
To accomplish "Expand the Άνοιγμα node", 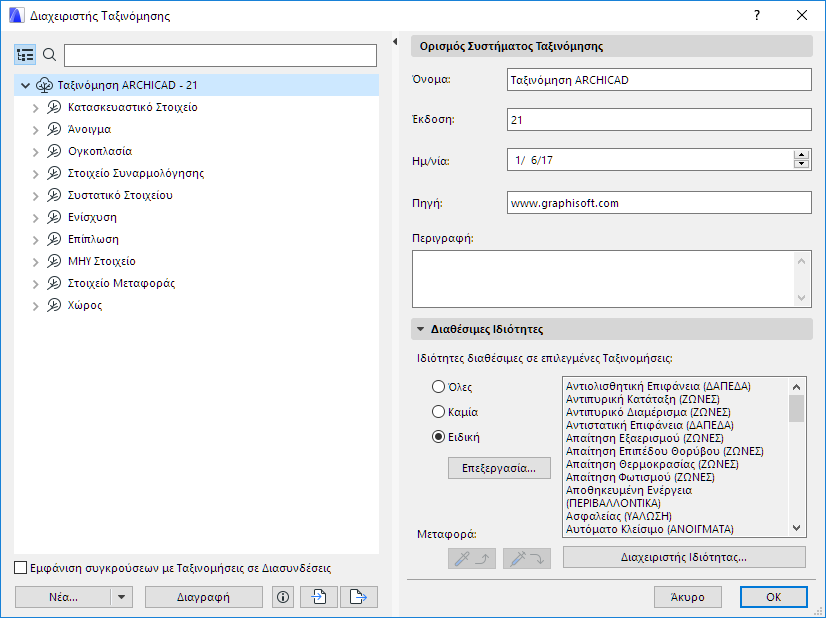I will coord(35,130).
